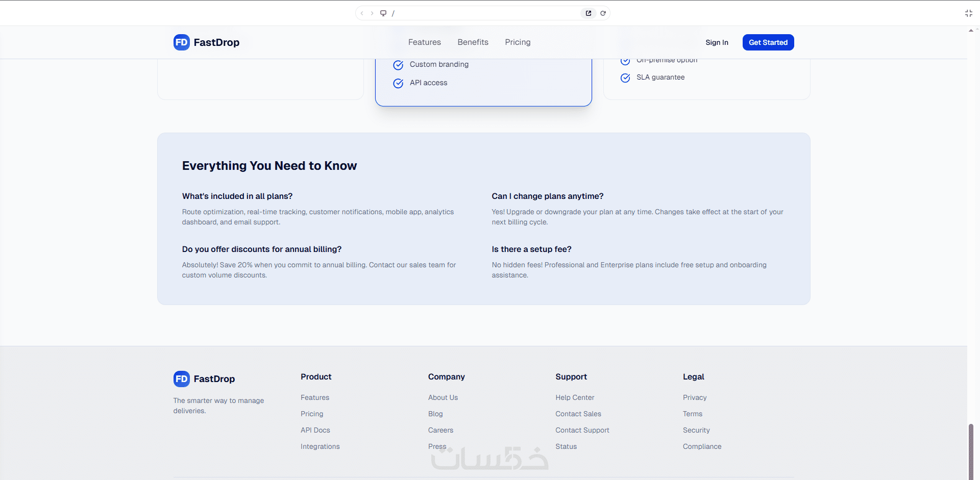Open the Contact Sales footer link
Image resolution: width=980 pixels, height=480 pixels.
[578, 414]
